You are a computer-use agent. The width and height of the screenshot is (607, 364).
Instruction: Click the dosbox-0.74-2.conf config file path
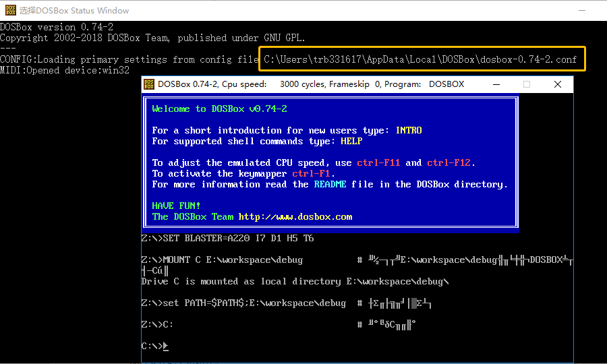[420, 59]
